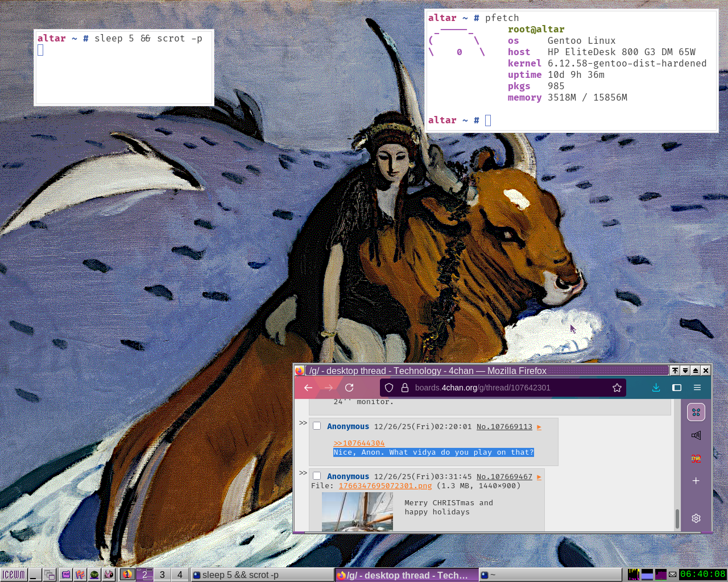Open post menu arrow for No.107669467
728x582 pixels.
click(x=539, y=477)
